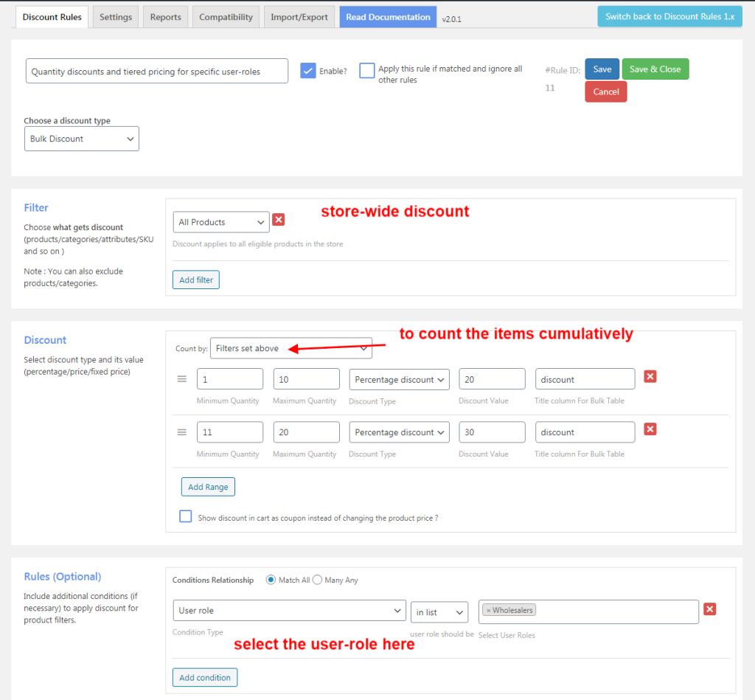Open the Import/Export tab
Image resolution: width=755 pixels, height=700 pixels.
tap(299, 16)
